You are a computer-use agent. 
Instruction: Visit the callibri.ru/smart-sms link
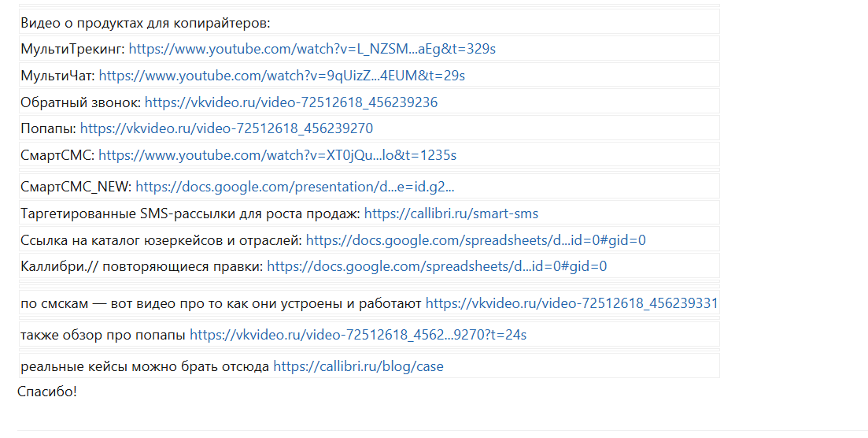tap(451, 213)
